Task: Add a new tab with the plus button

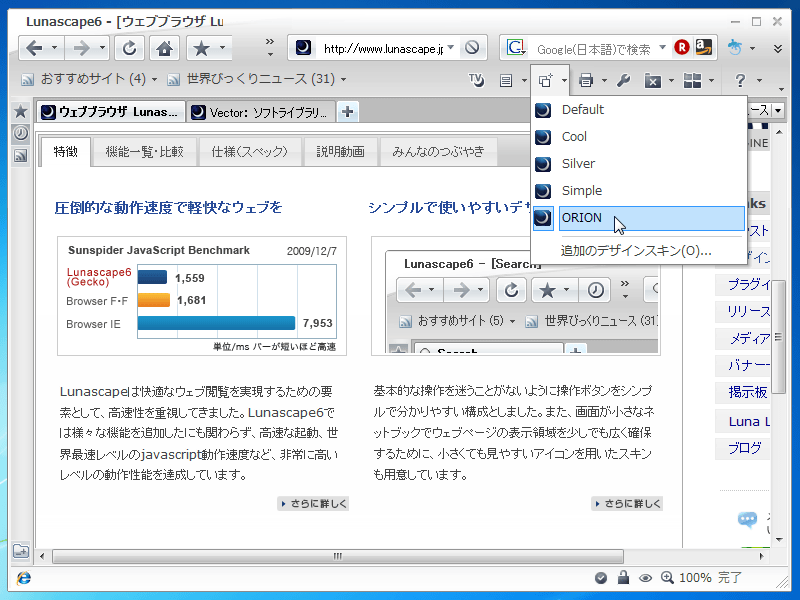Action: (347, 112)
